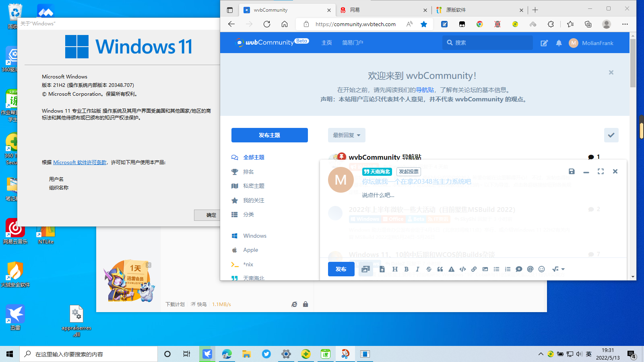Viewport: 644px width, 362px height.
Task: Select 全部主题 in sidebar
Action: point(248,157)
